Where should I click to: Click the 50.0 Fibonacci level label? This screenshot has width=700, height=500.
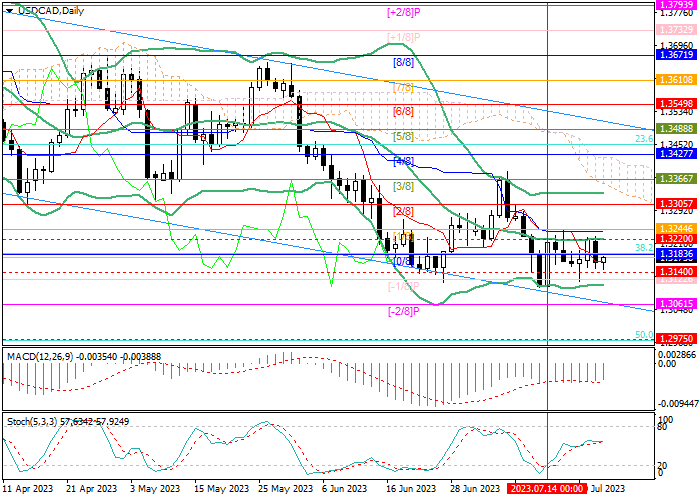pyautogui.click(x=644, y=334)
